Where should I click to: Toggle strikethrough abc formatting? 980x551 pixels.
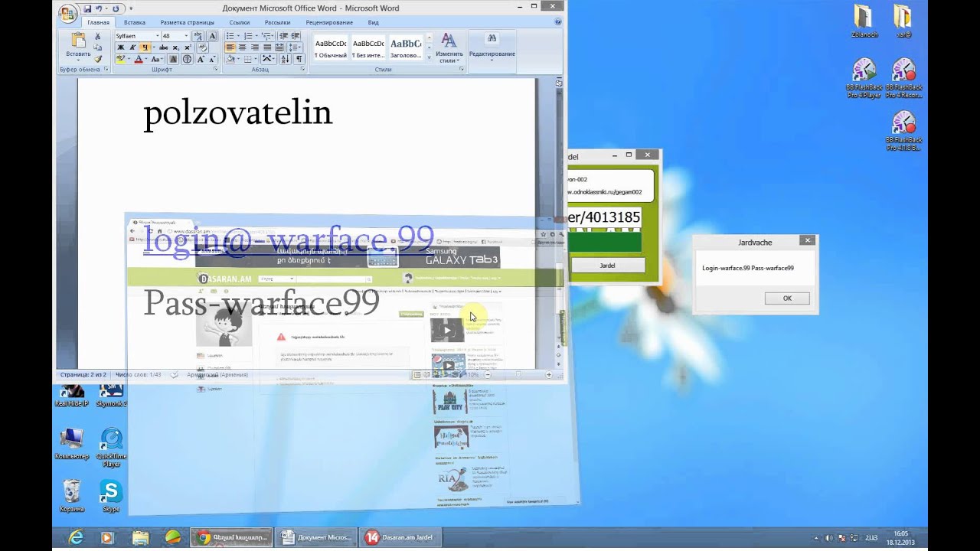tap(163, 47)
